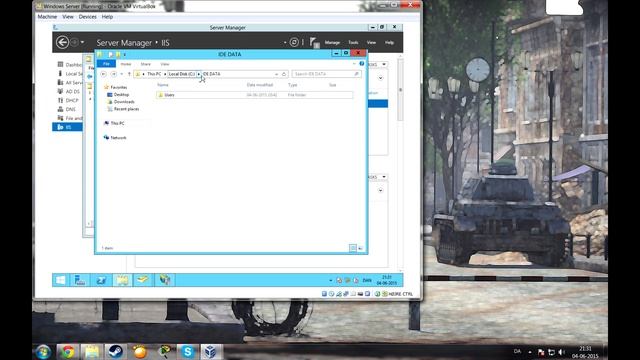Image resolution: width=640 pixels, height=360 pixels.
Task: Click the explorer Back navigation button
Action: [103, 74]
